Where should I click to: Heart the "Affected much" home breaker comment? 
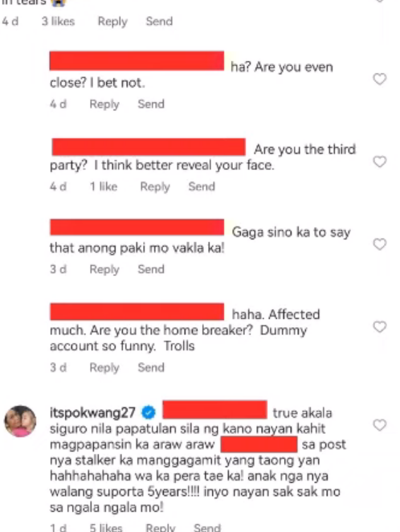[380, 327]
